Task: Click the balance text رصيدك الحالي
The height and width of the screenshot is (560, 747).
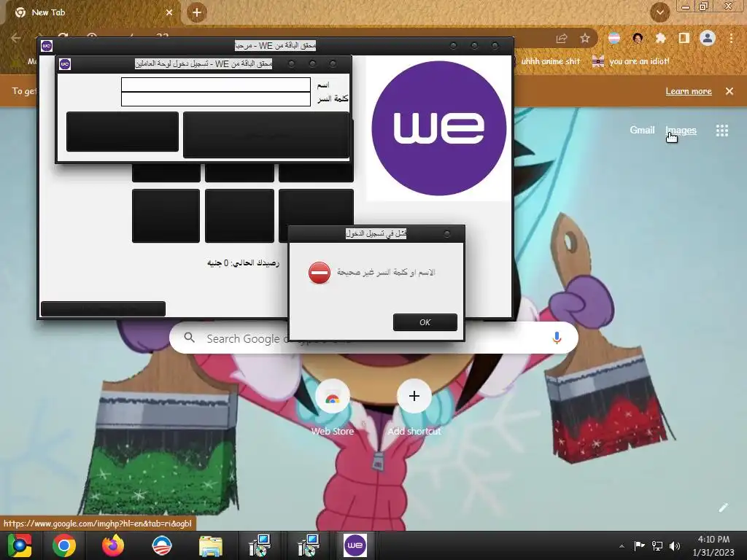Action: coord(243,263)
